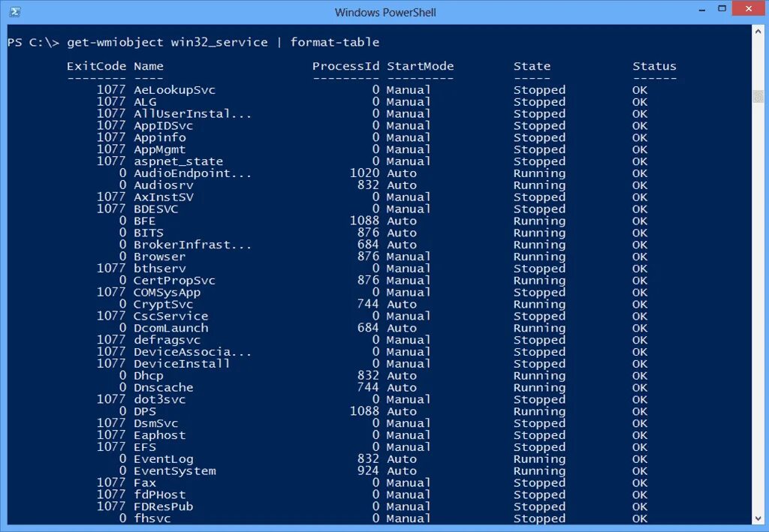Click Running state in the Dhcp row
Viewport: 769px width, 532px height.
click(x=539, y=376)
